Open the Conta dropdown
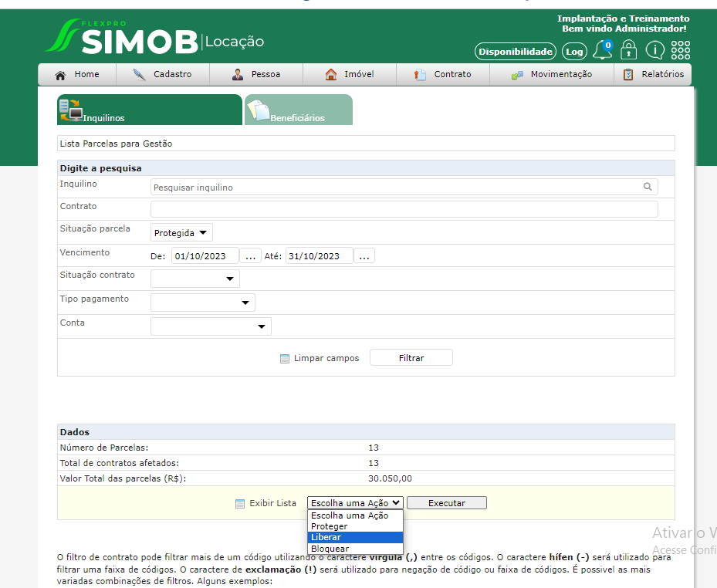 (x=211, y=326)
